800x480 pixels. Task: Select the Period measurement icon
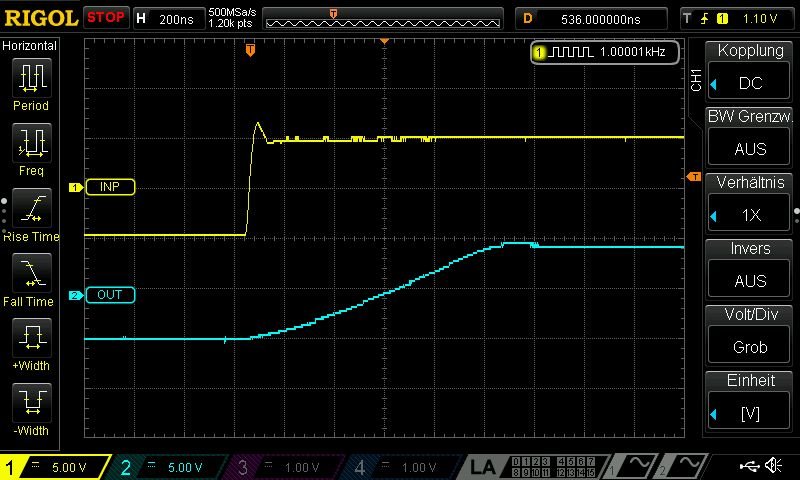point(31,78)
